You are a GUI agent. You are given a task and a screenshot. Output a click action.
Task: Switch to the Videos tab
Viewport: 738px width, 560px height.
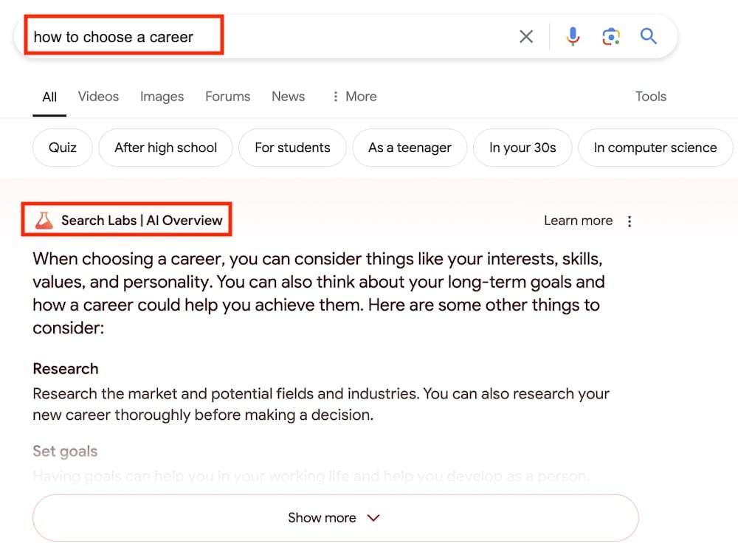point(98,97)
